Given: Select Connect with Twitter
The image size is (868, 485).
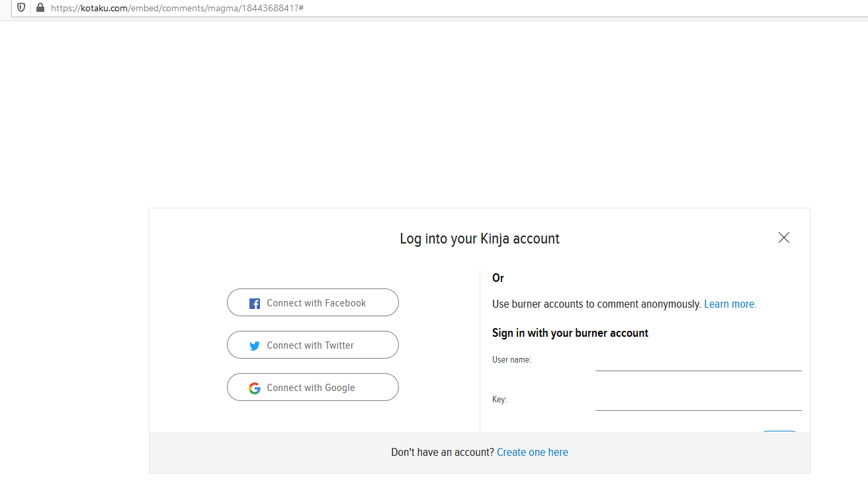Looking at the screenshot, I should click(312, 345).
